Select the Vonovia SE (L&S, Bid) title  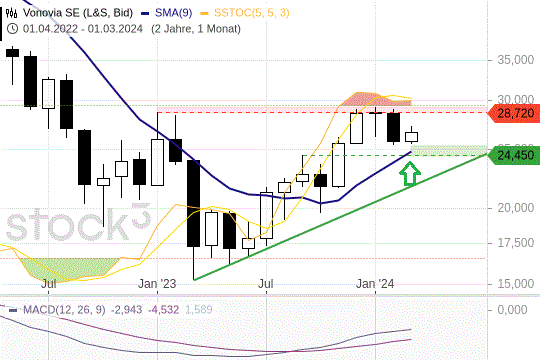click(78, 13)
